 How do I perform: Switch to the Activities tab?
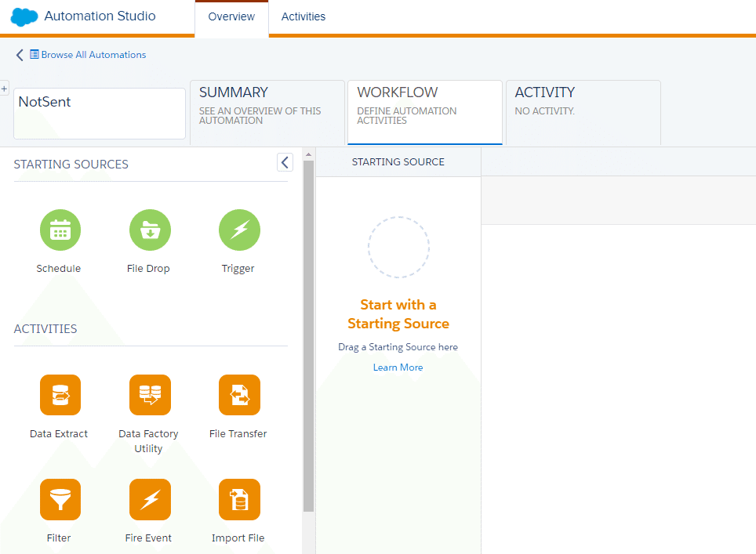(303, 17)
